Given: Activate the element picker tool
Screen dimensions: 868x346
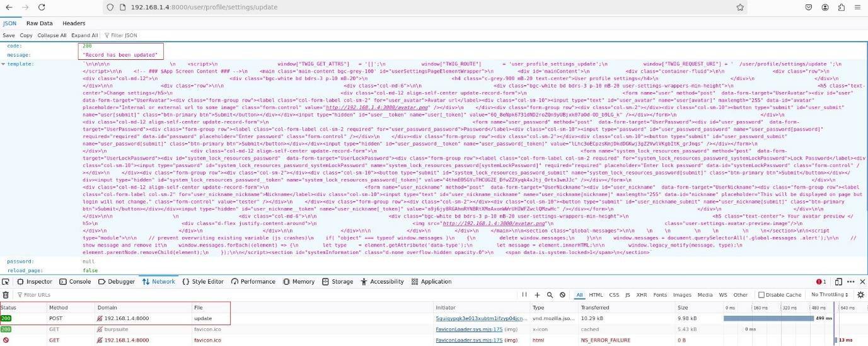Looking at the screenshot, I should [6, 282].
